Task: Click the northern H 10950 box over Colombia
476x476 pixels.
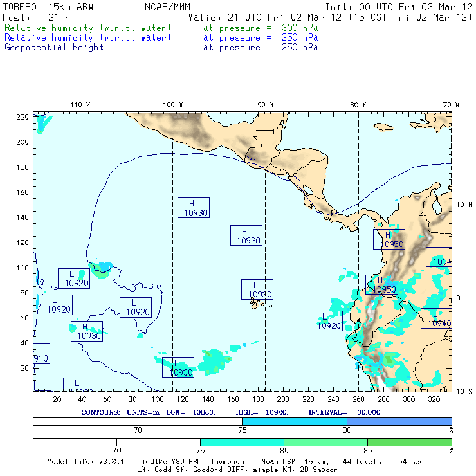Action: coord(389,239)
